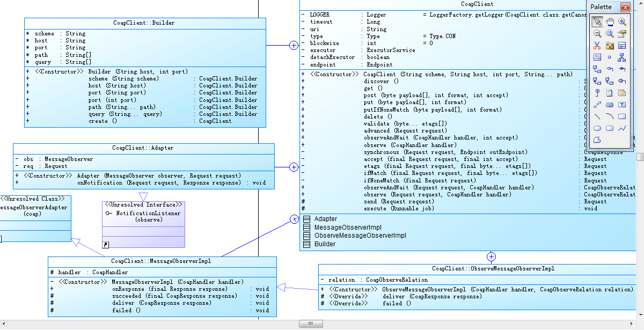Select magnifier with square zoom tool
Screen dimensions: 644x330
click(610, 33)
